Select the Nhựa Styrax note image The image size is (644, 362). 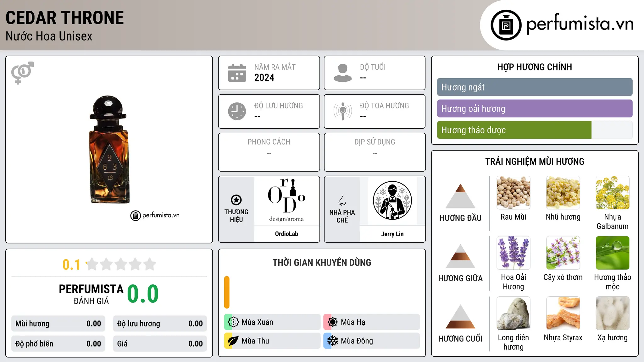563,313
